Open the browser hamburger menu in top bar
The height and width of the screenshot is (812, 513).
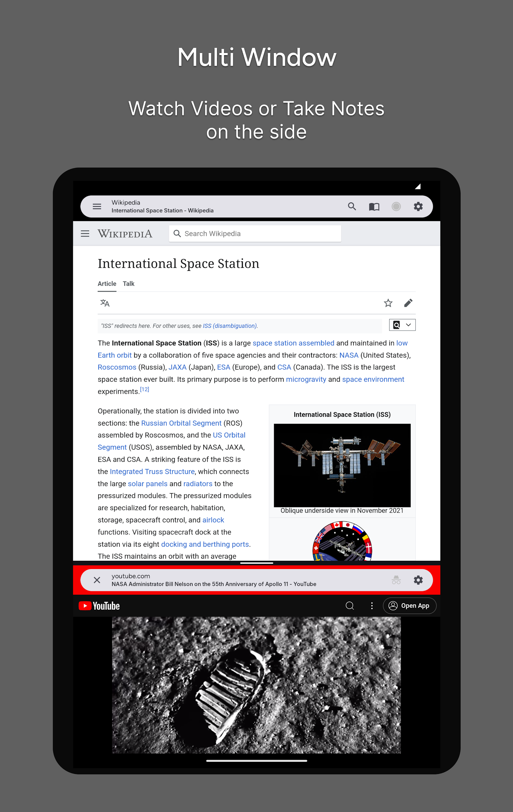click(97, 206)
